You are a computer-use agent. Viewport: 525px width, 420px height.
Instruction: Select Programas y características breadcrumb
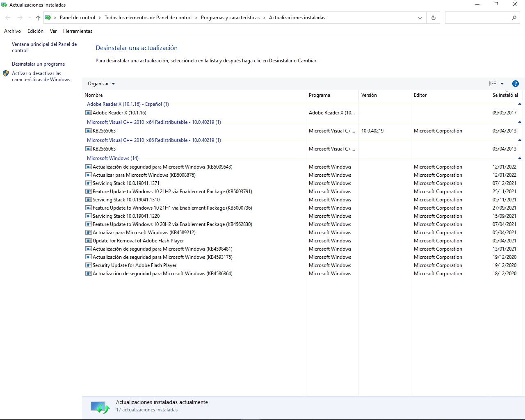tap(230, 18)
